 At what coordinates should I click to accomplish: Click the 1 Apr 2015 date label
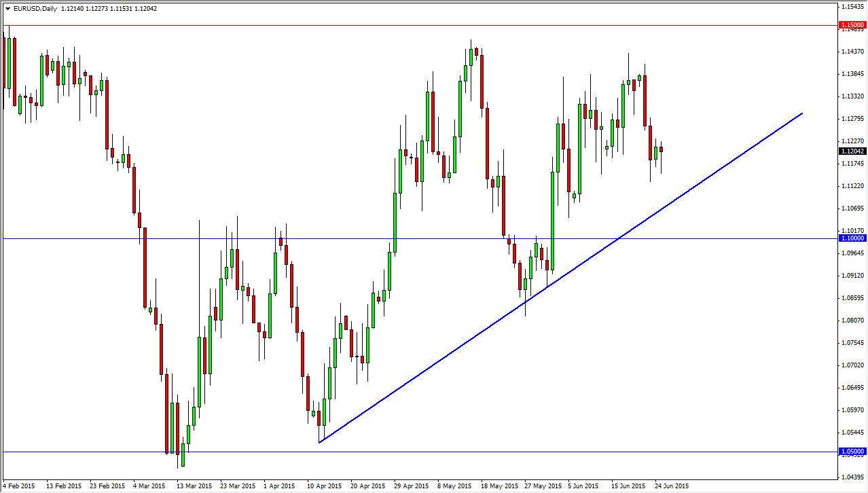[279, 486]
